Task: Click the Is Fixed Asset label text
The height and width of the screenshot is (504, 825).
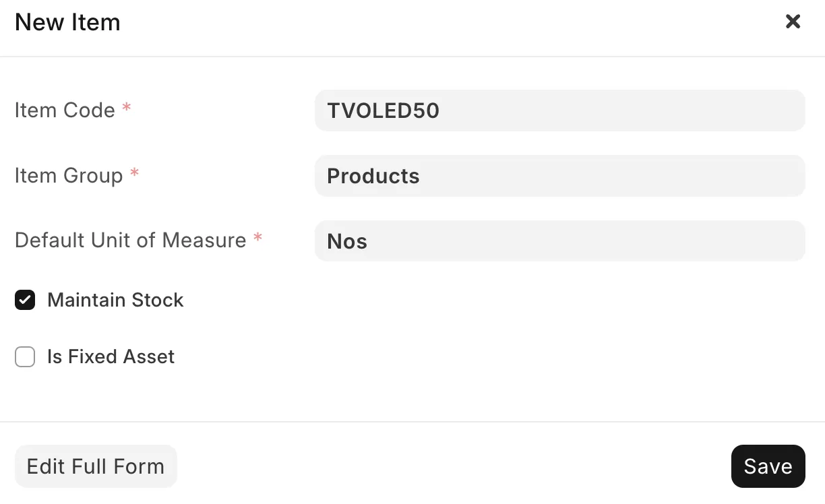Action: coord(111,356)
